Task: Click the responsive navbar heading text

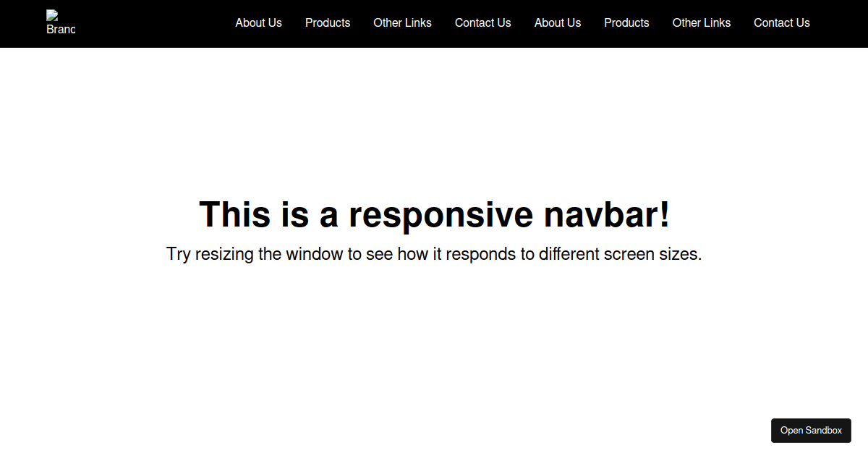Action: tap(434, 214)
